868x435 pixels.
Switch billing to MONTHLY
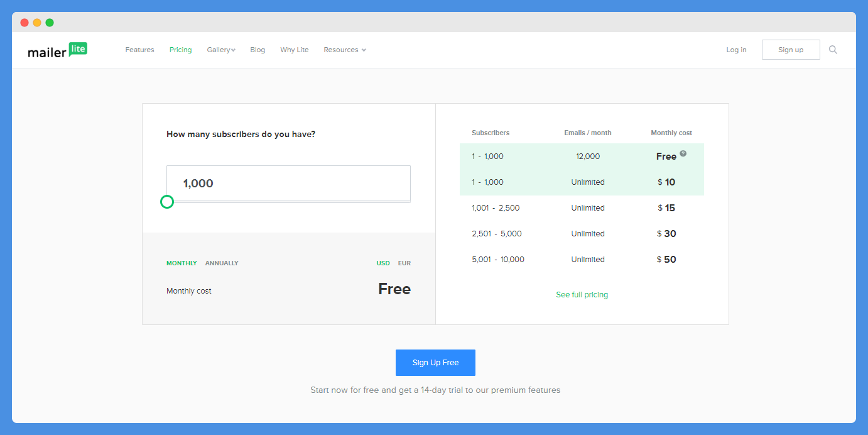click(x=182, y=263)
